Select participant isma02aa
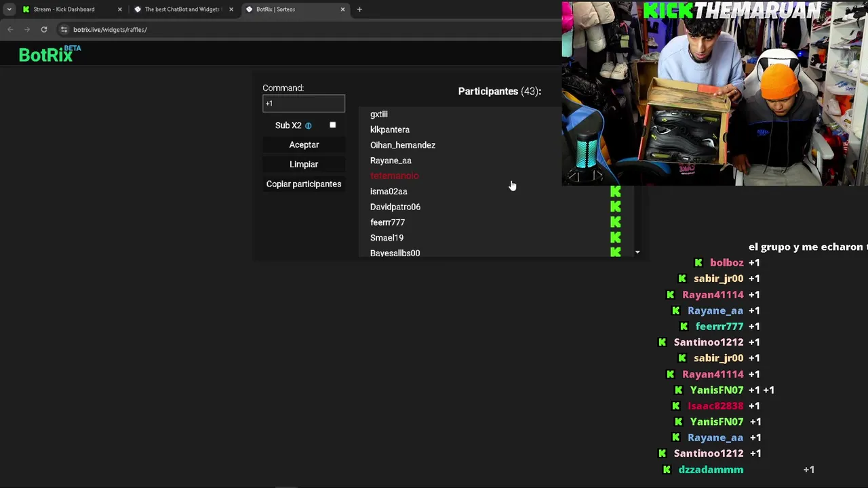This screenshot has height=488, width=868. pos(389,192)
